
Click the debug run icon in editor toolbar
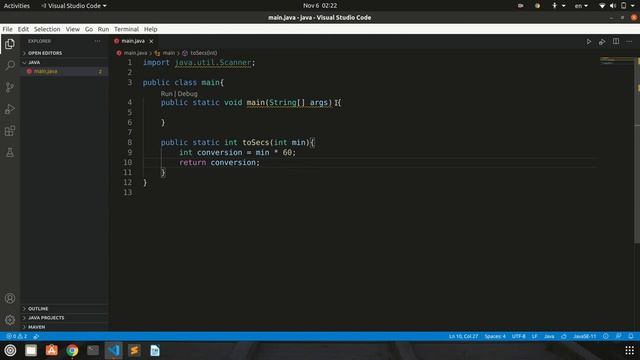(x=602, y=41)
